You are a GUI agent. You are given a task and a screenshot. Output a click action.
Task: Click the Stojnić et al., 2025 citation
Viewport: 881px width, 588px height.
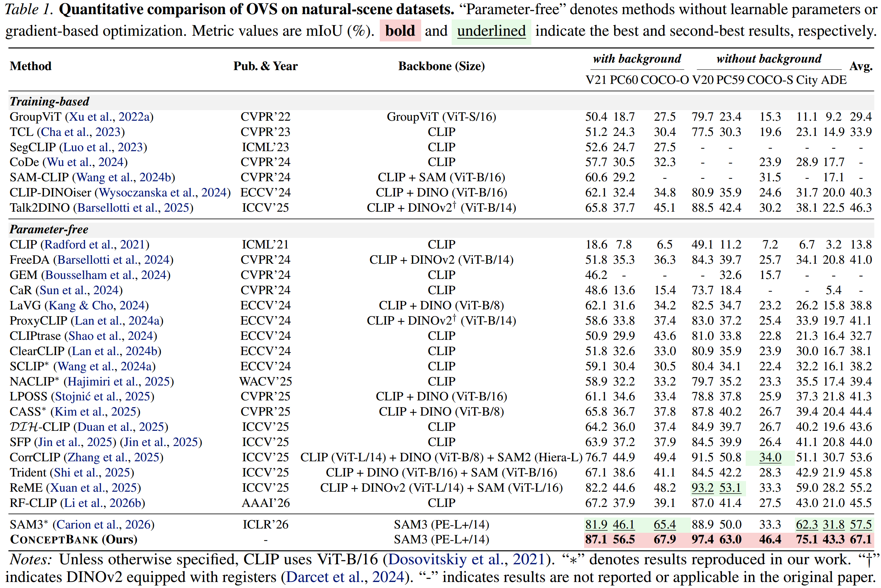(x=103, y=396)
